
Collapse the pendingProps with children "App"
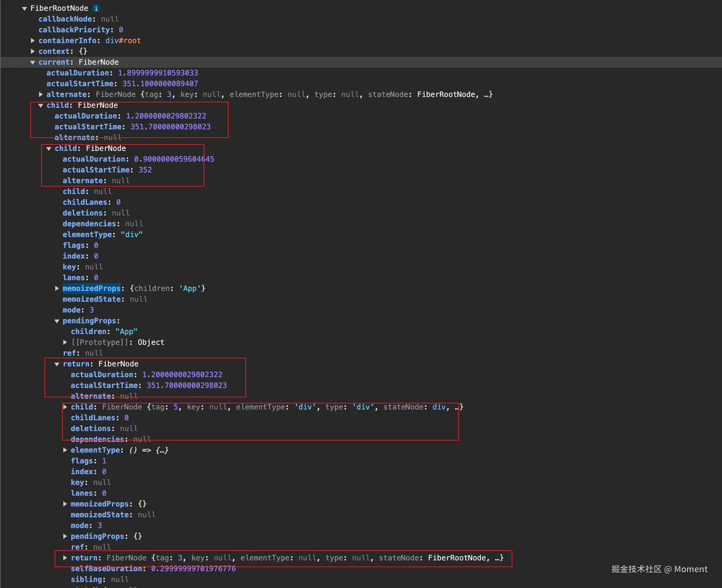[57, 321]
